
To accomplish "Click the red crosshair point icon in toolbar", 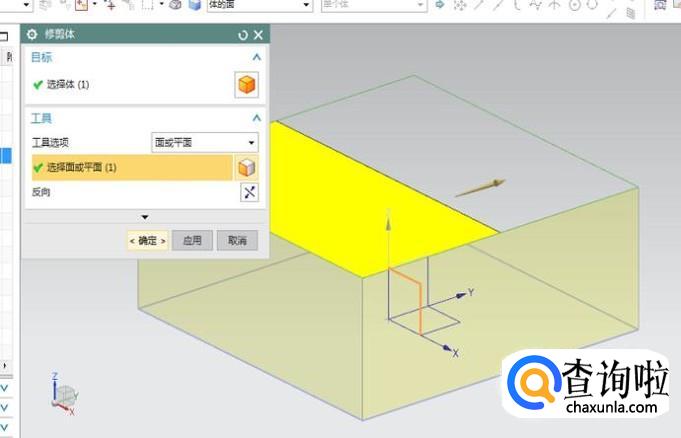I will 111,5.
